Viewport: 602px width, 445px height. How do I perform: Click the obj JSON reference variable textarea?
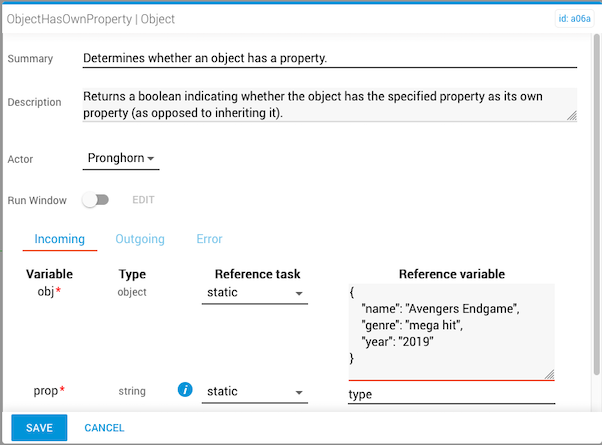450,330
